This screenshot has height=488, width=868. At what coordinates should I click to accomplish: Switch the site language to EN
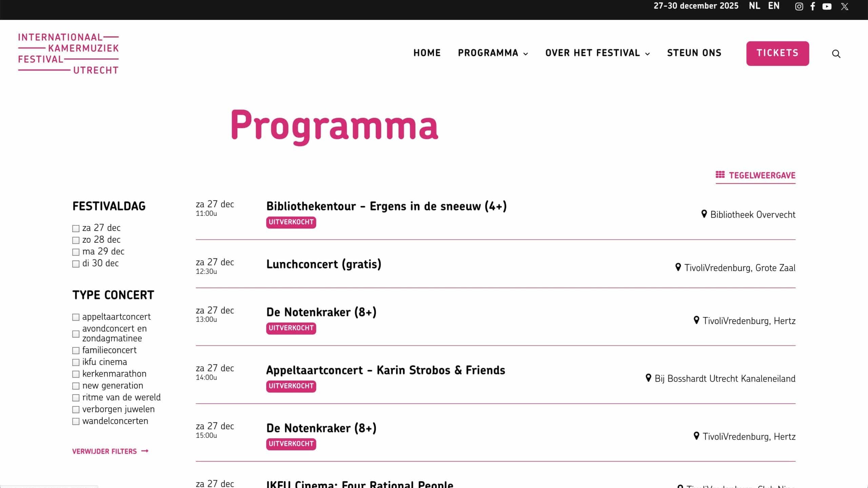coord(774,6)
